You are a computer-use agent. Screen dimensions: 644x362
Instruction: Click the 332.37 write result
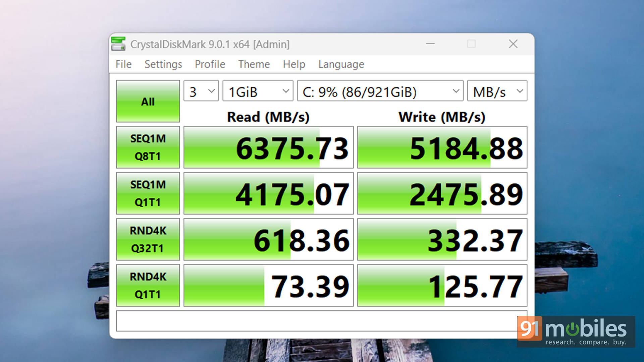coord(442,239)
